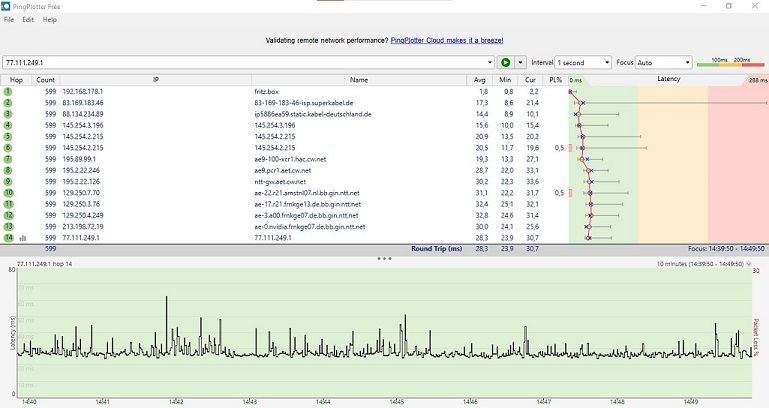Viewport: 769px width, 408px height.
Task: Click IP 145.254.3.196 in IP column
Action: (x=82, y=125)
